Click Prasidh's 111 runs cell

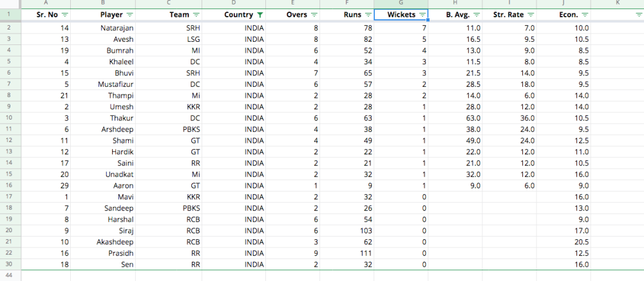coord(346,253)
